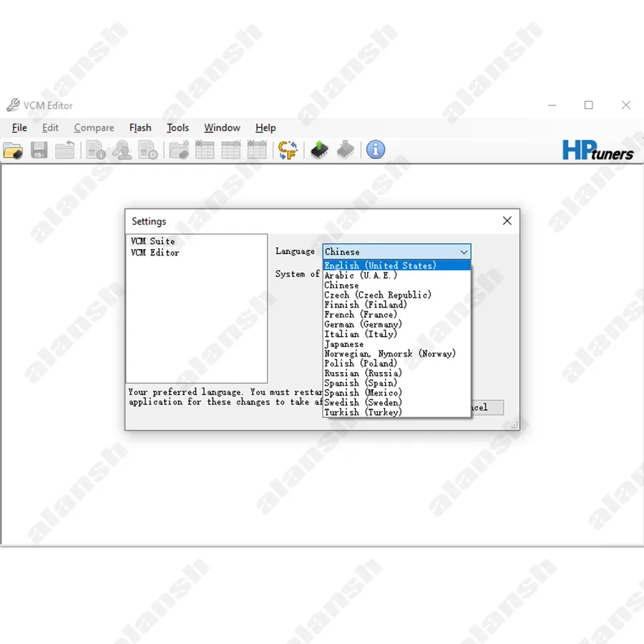Select VCM Editor in settings list
The width and height of the screenshot is (644, 644).
[x=155, y=253]
